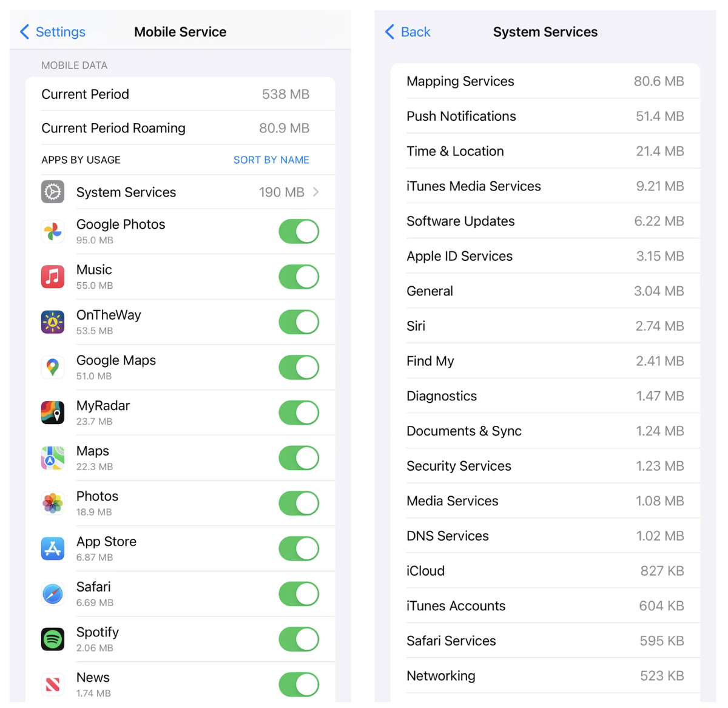Tap the Google Photos pinwheel icon
Image resolution: width=728 pixels, height=708 pixels.
[x=53, y=231]
